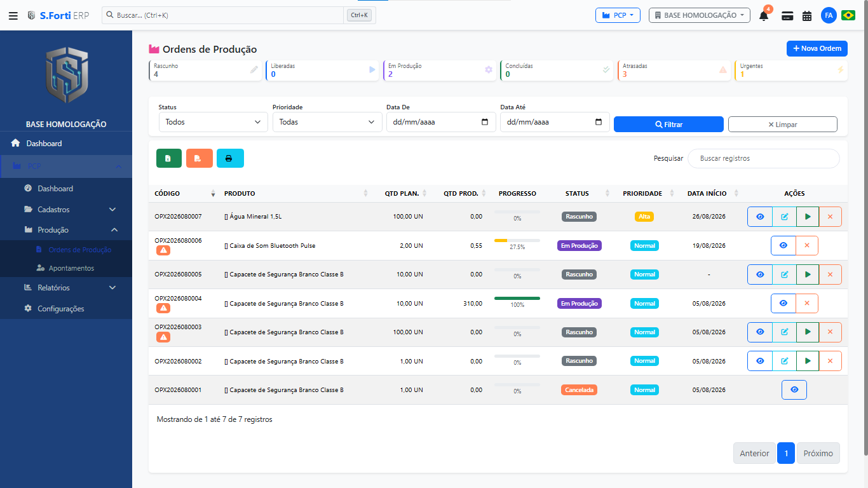This screenshot has height=488, width=868.
Task: Expand the Cadastros sidebar section
Action: [x=66, y=210]
